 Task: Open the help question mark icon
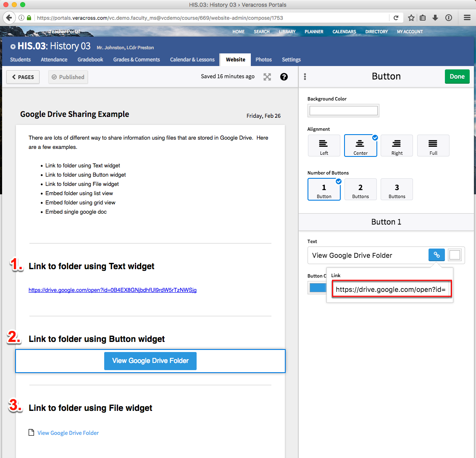click(x=284, y=77)
